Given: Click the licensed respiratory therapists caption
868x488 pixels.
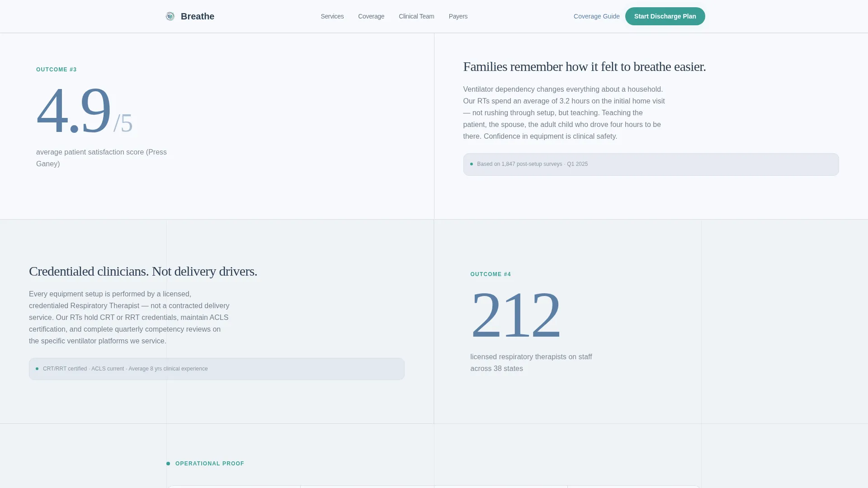Looking at the screenshot, I should pyautogui.click(x=531, y=363).
